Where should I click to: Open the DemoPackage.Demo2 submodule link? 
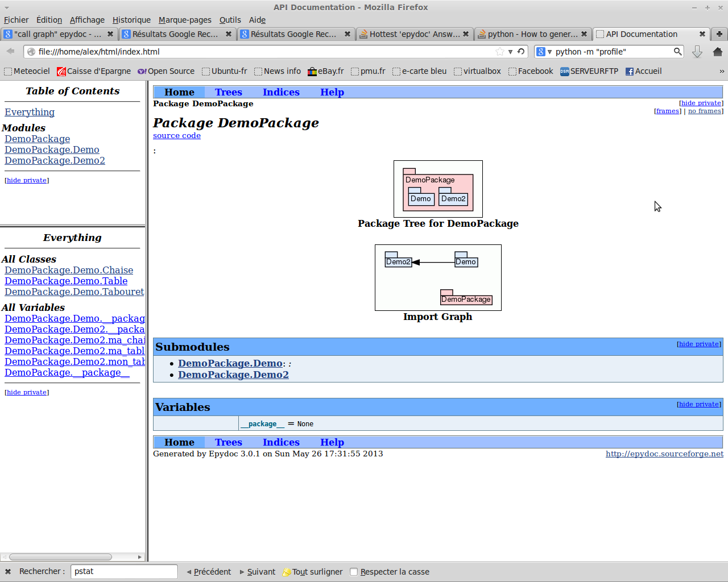(x=233, y=375)
